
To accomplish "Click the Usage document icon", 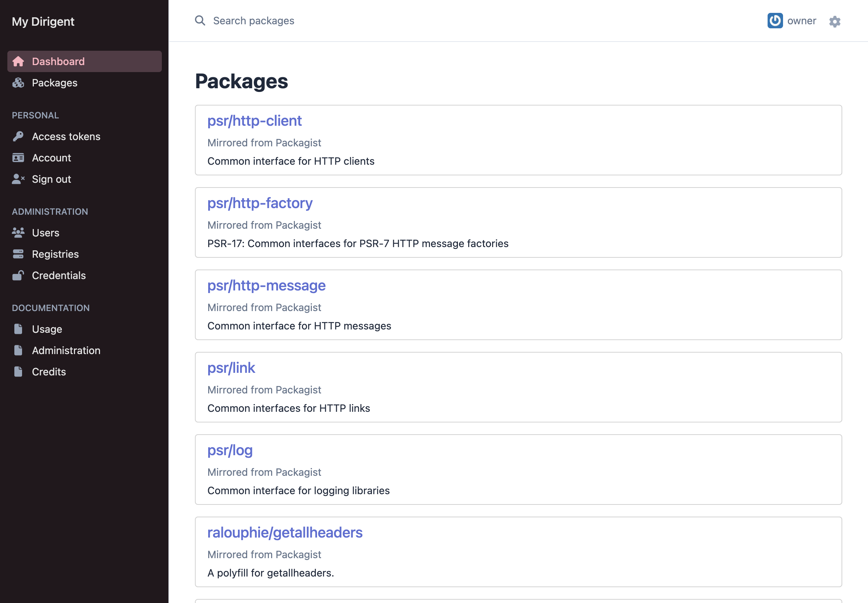I will click(18, 329).
